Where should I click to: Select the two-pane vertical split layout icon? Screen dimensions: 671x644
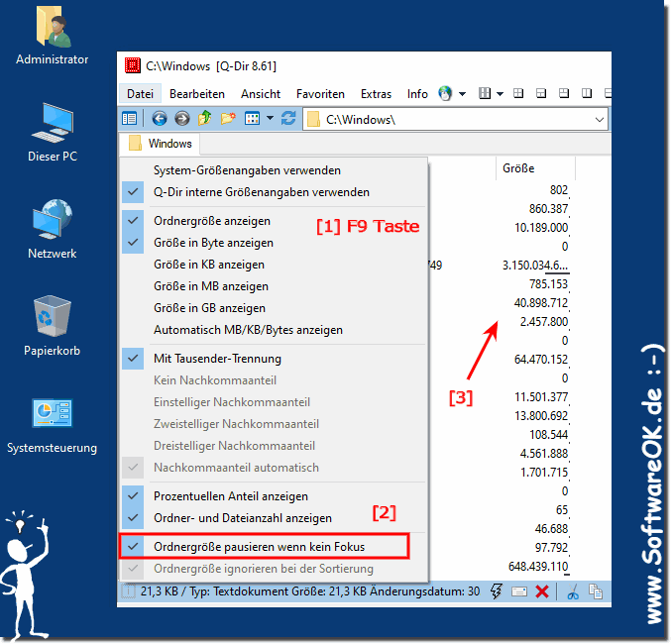click(587, 93)
